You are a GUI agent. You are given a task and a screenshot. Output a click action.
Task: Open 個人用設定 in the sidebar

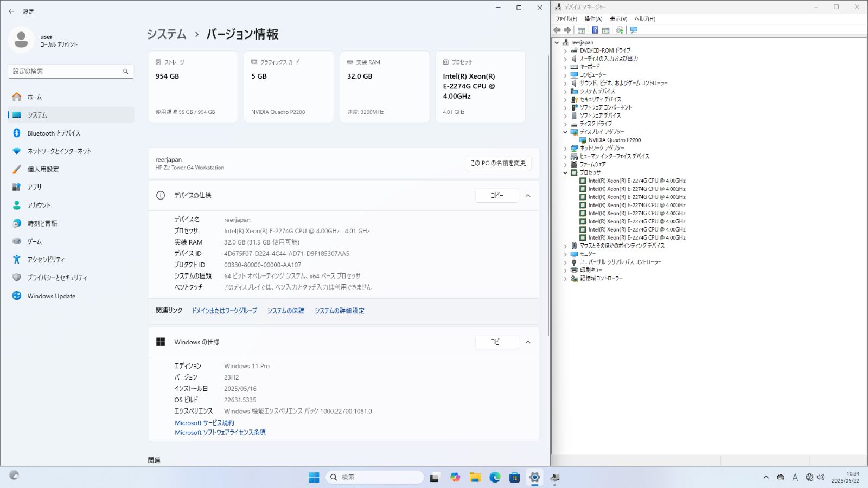pyautogui.click(x=71, y=169)
